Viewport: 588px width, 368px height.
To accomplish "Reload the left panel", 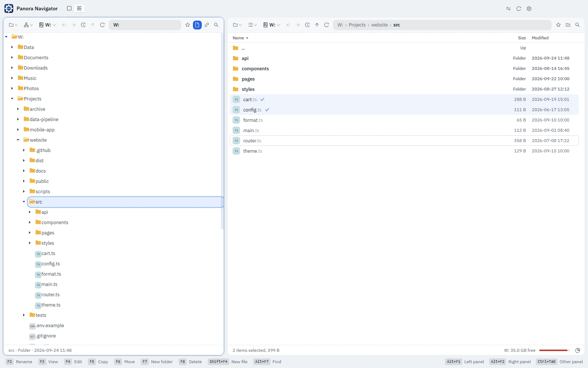I will [103, 25].
